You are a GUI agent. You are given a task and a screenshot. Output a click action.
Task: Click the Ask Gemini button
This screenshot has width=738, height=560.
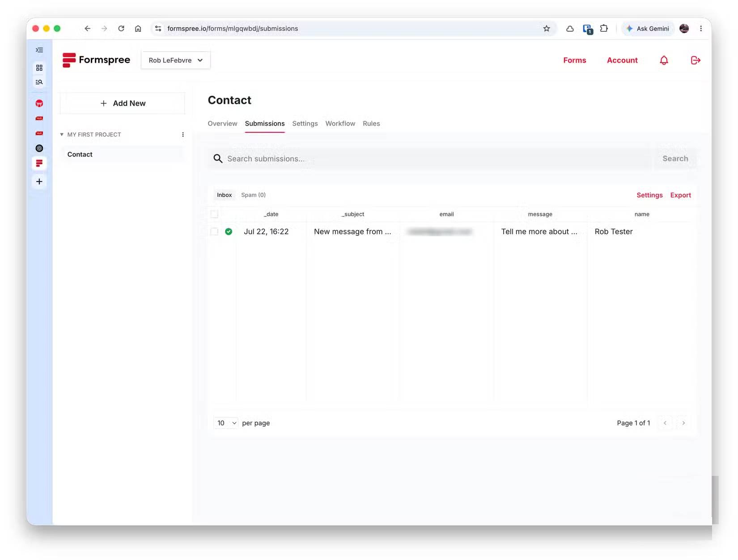point(647,29)
